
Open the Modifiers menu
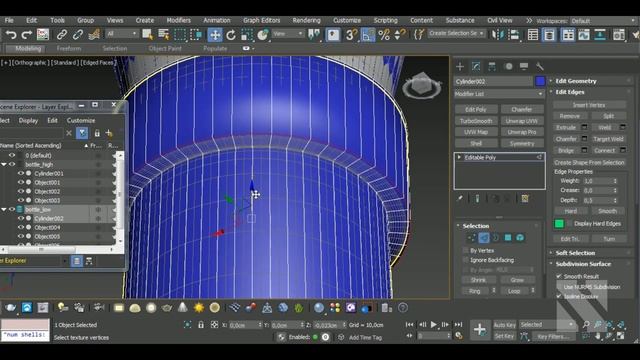tap(178, 20)
